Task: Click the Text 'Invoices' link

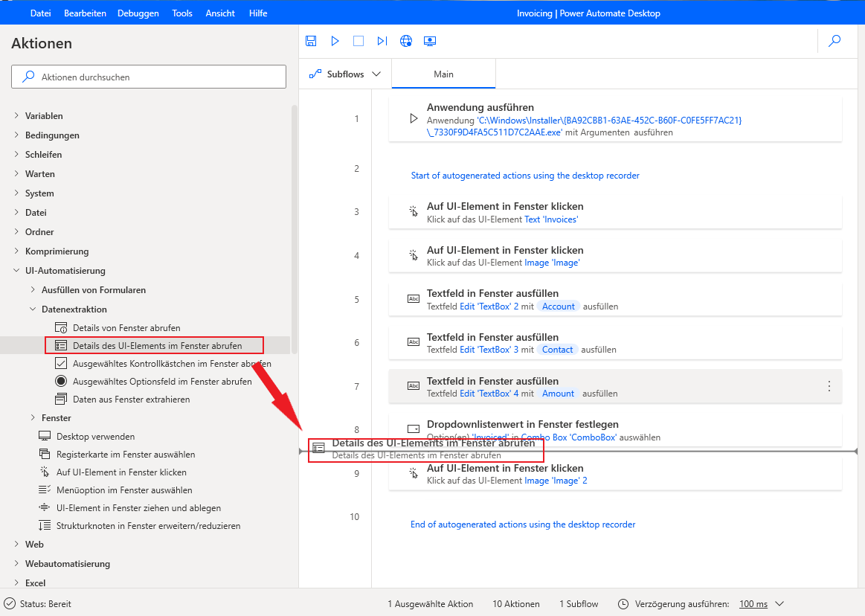Action: pyautogui.click(x=551, y=219)
